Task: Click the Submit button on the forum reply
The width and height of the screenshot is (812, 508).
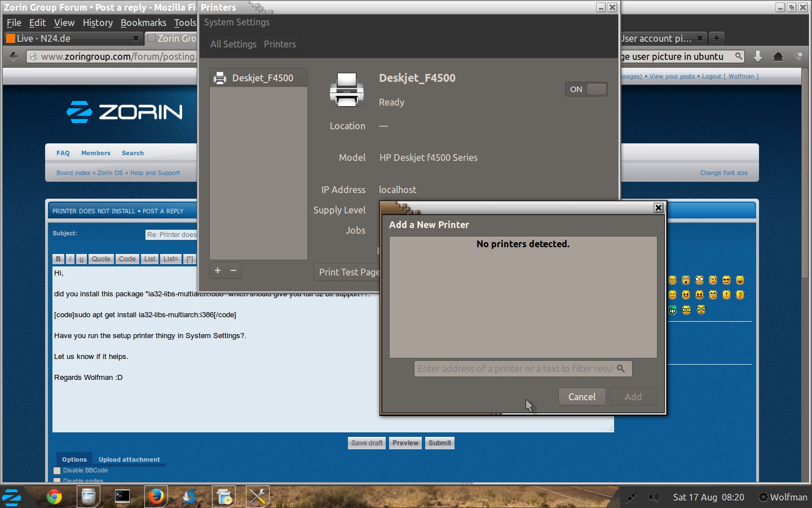Action: coord(440,443)
